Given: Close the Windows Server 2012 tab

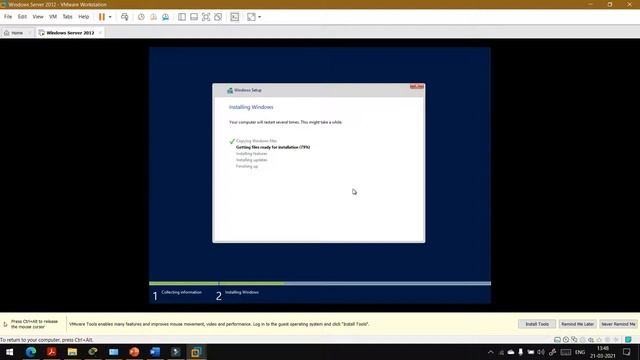Looking at the screenshot, I should tap(100, 33).
